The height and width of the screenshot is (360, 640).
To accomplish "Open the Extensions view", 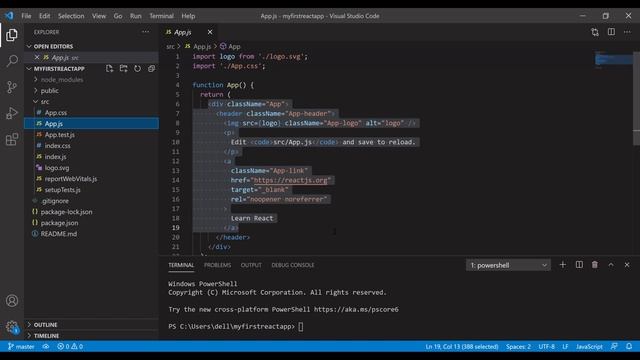I will click(12, 139).
